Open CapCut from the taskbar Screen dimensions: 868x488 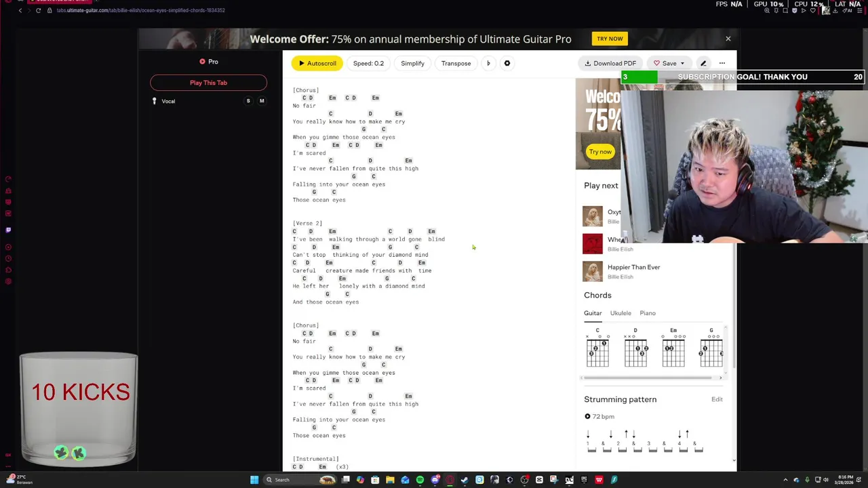point(539,480)
